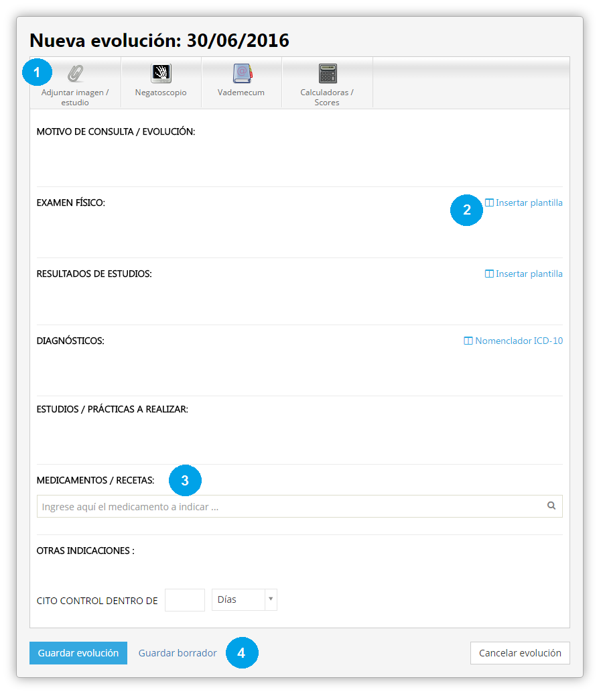
Task: Click Guardar borrador link
Action: tap(178, 652)
